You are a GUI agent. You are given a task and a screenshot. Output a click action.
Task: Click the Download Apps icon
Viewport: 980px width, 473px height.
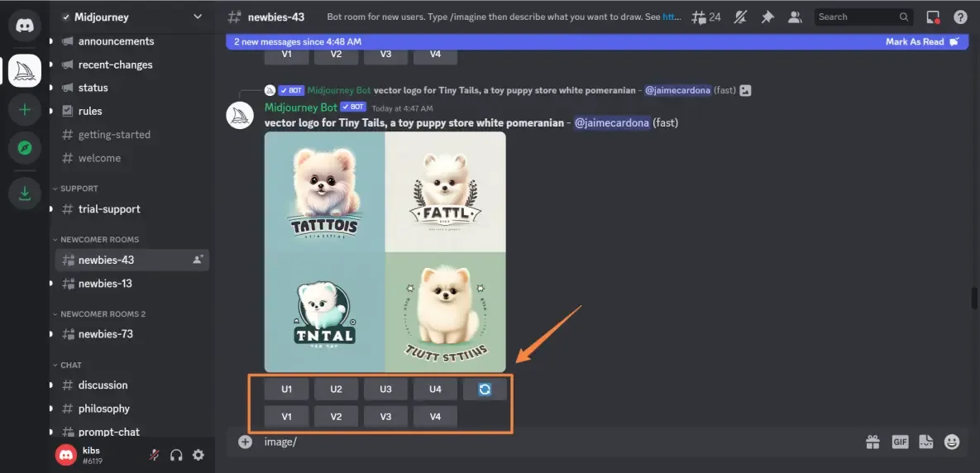pos(24,193)
